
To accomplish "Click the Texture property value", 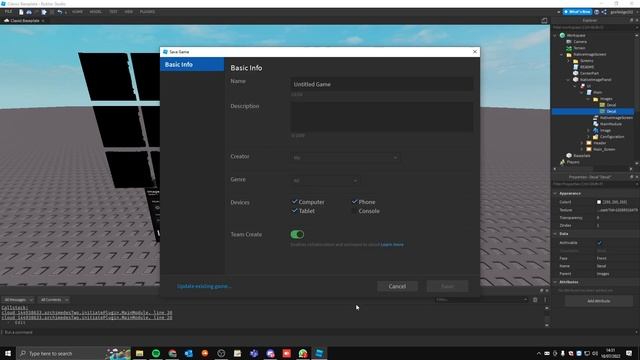I will pyautogui.click(x=617, y=210).
